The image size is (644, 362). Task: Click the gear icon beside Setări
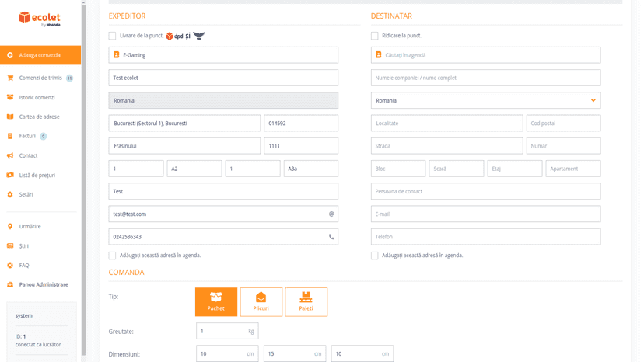coord(10,194)
